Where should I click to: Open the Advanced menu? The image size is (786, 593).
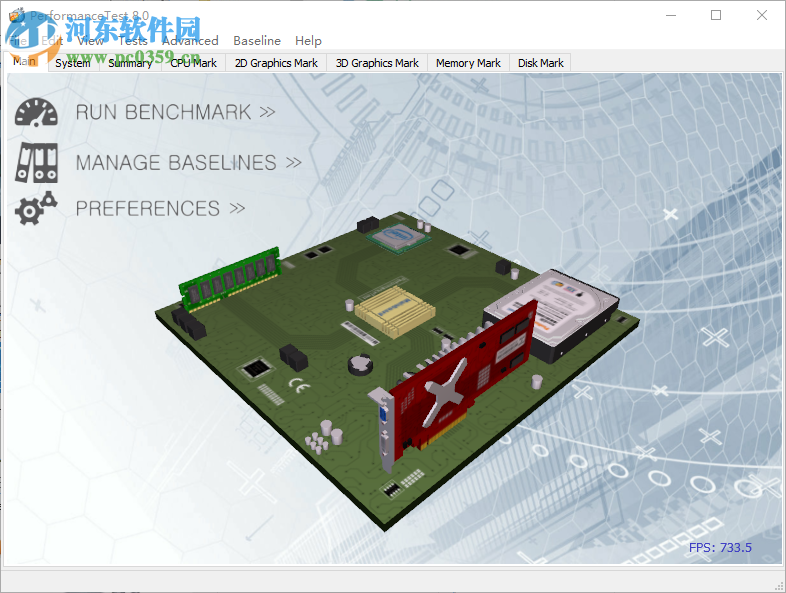190,41
